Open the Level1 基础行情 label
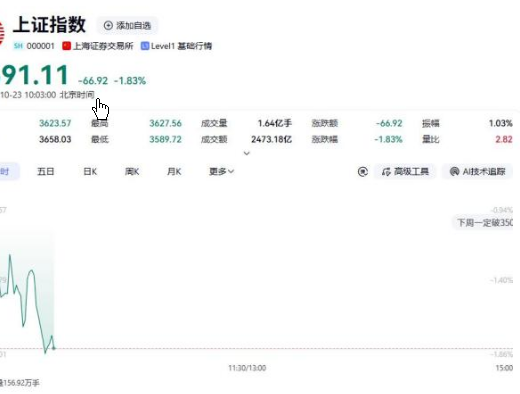The height and width of the screenshot is (394, 520). click(x=181, y=46)
